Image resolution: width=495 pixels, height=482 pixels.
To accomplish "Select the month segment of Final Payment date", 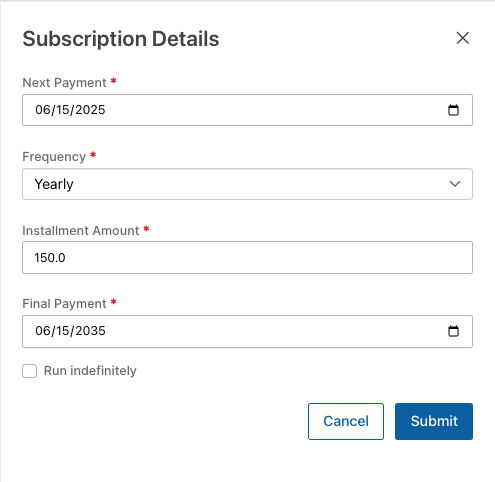I will click(x=43, y=331).
